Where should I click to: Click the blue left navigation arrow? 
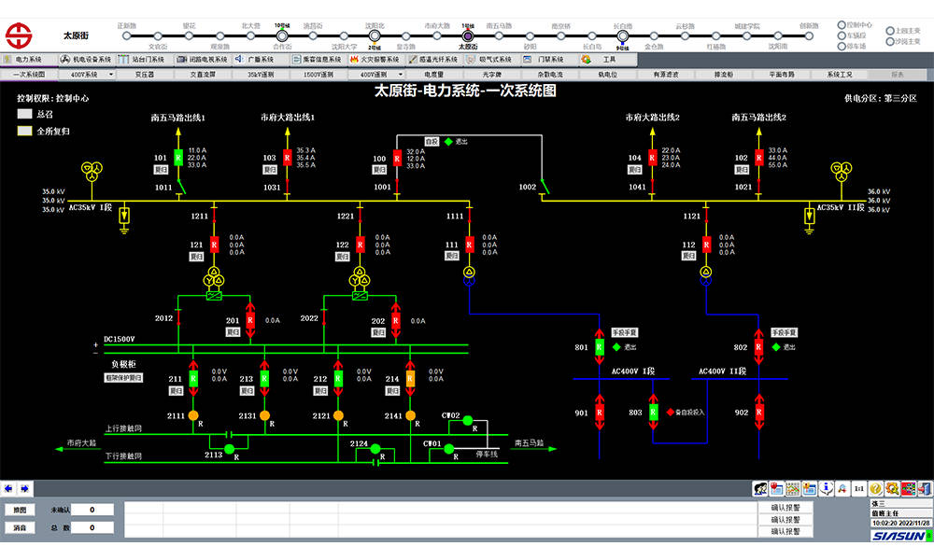click(x=8, y=488)
